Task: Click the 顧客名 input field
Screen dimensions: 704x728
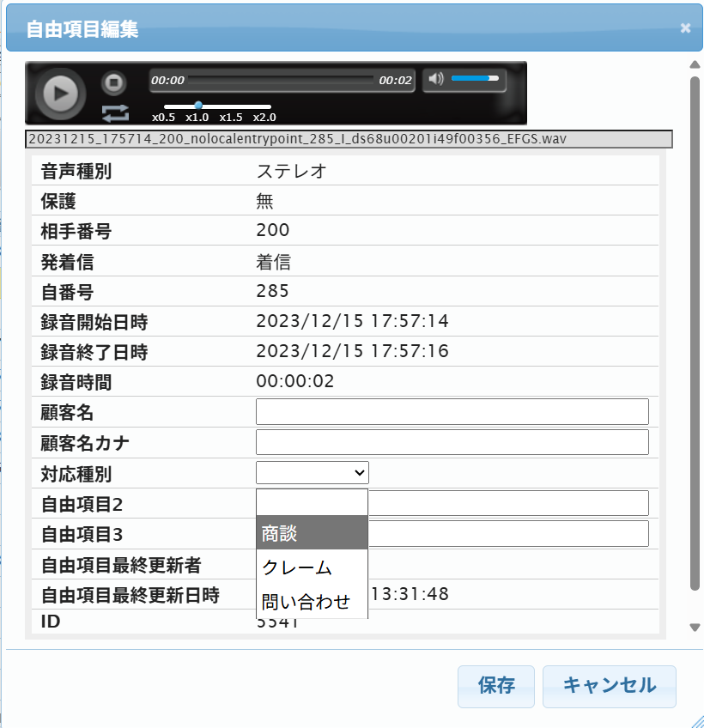Action: (452, 412)
